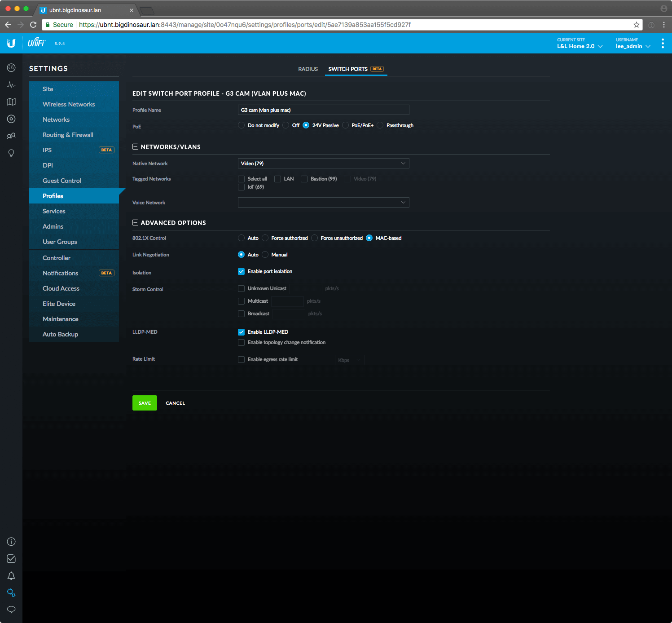The width and height of the screenshot is (672, 623).
Task: Open the Alerts bell icon
Action: coord(11,576)
